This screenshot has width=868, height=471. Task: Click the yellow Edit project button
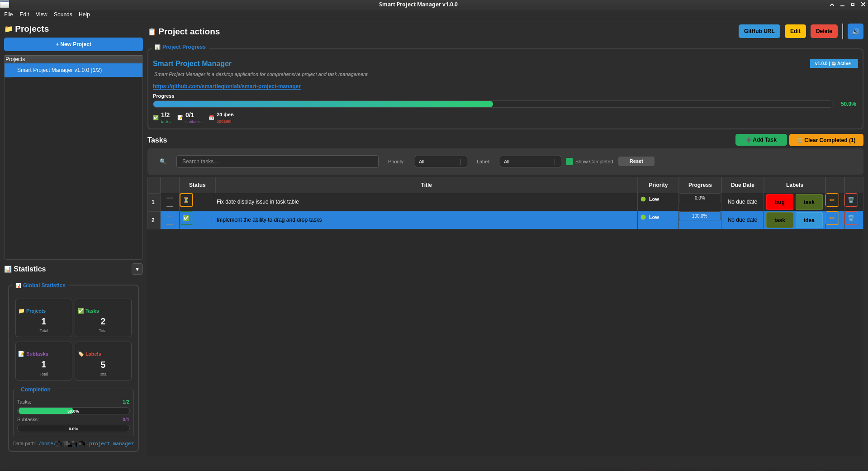(795, 31)
